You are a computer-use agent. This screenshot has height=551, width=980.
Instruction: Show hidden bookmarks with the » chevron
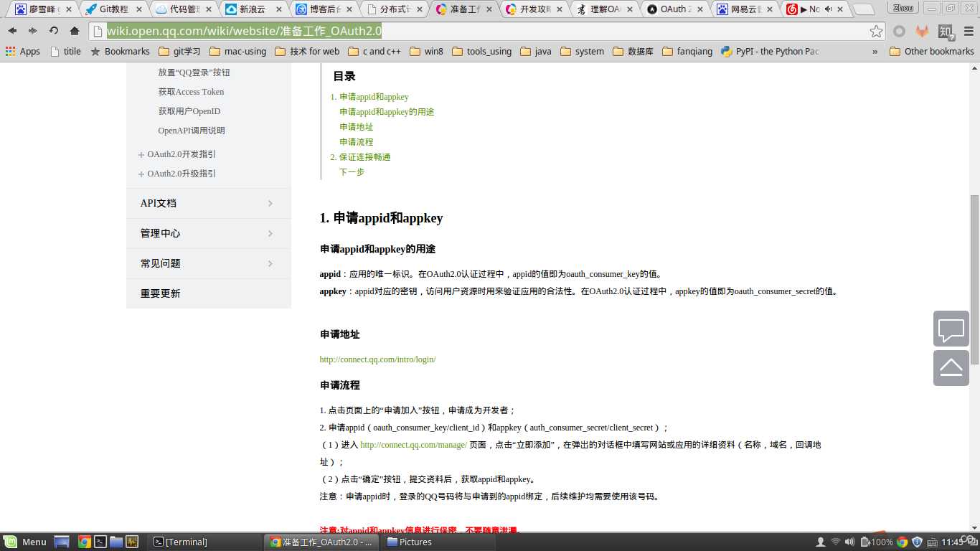[x=875, y=51]
